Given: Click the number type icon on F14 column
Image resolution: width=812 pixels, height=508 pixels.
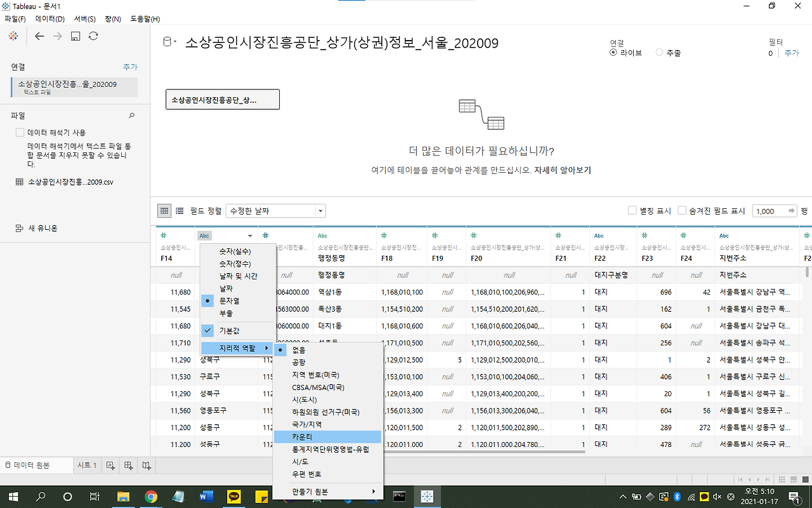Looking at the screenshot, I should 163,236.
